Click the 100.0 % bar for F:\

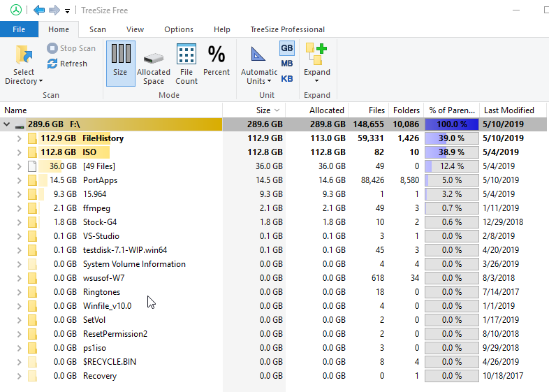[x=452, y=124]
